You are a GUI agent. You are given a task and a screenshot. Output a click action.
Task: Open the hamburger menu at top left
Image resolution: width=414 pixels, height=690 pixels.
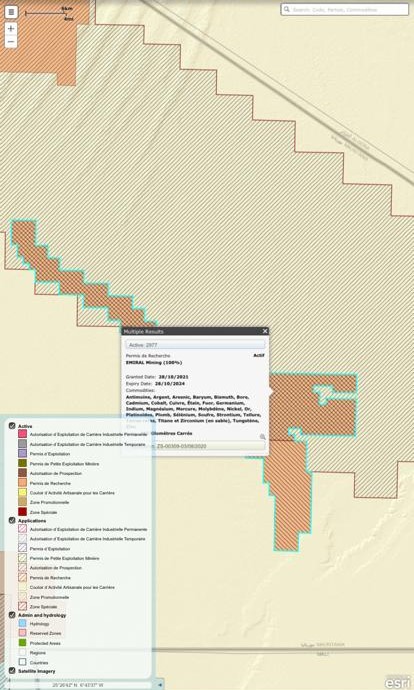tap(11, 12)
